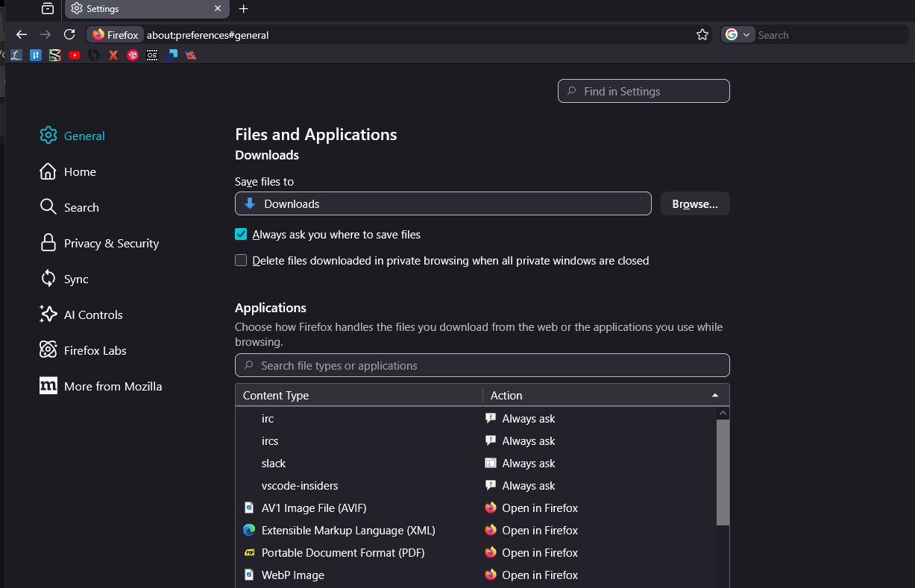
Task: Go back to the previous page
Action: point(22,35)
